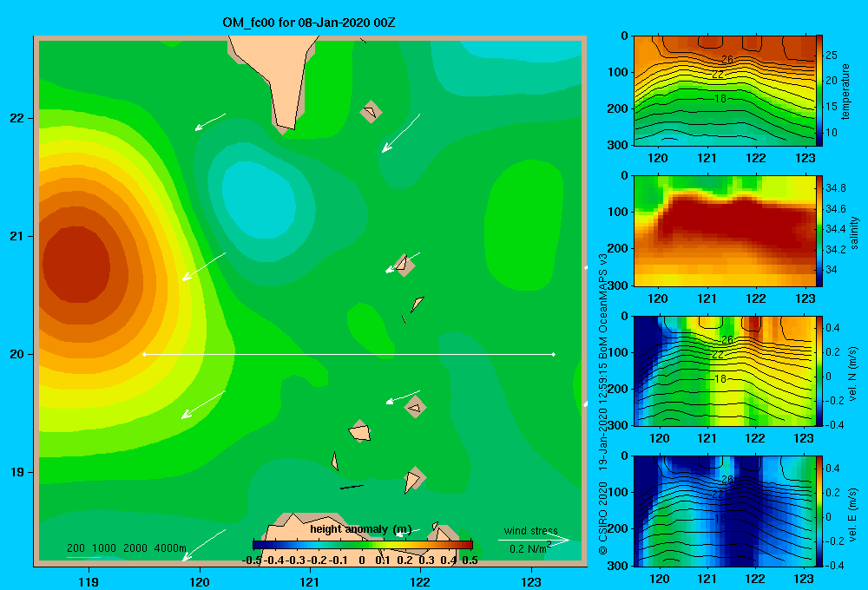
Task: Click the dark red high anomaly core on map
Action: pos(76,265)
